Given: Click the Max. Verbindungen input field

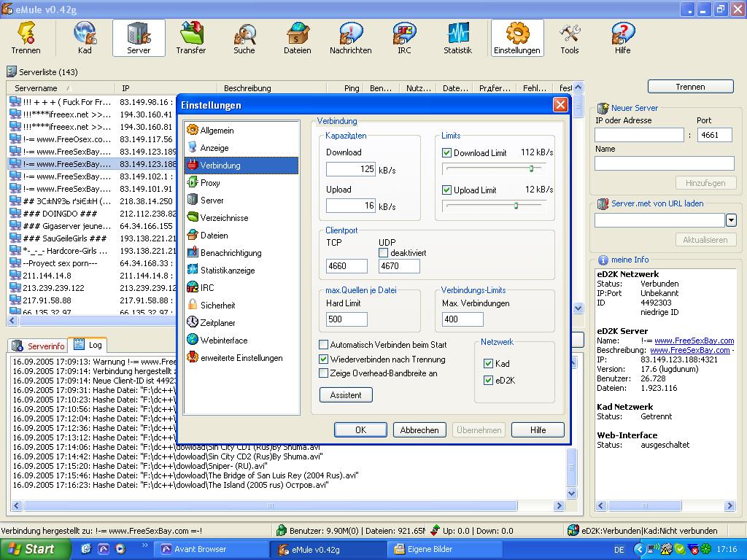Looking at the screenshot, I should click(x=462, y=319).
